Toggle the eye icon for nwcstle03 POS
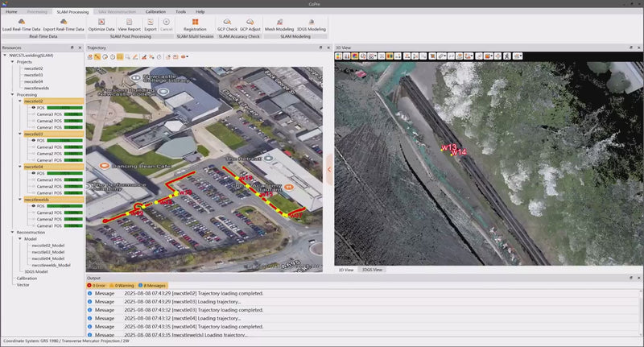644x347 pixels. tap(32, 141)
